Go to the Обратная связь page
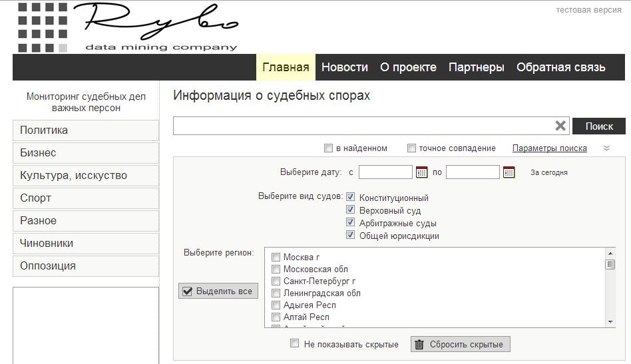The height and width of the screenshot is (364, 631). pos(560,67)
